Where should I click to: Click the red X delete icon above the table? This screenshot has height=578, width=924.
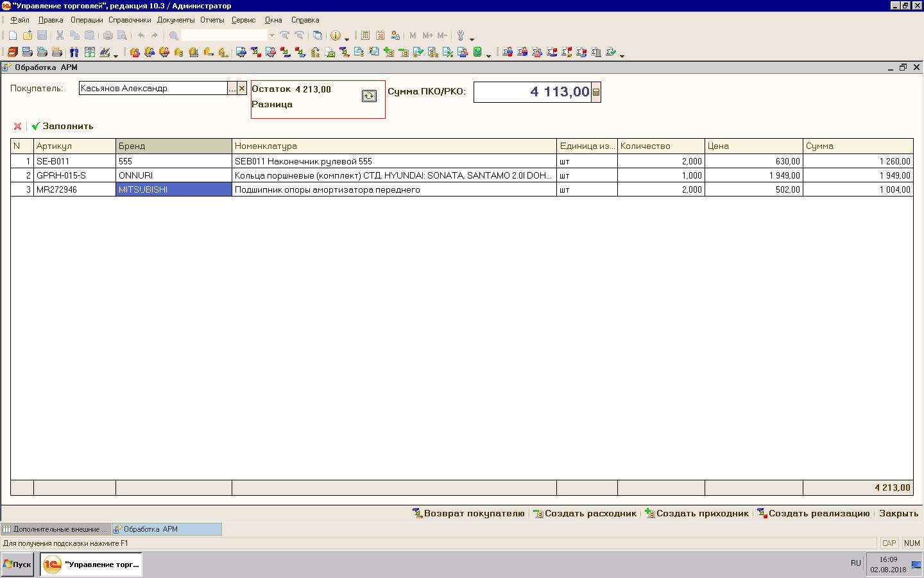(17, 127)
